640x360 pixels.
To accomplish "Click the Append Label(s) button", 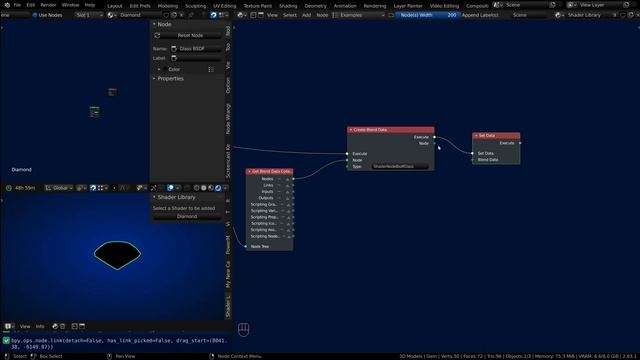I will (x=480, y=15).
